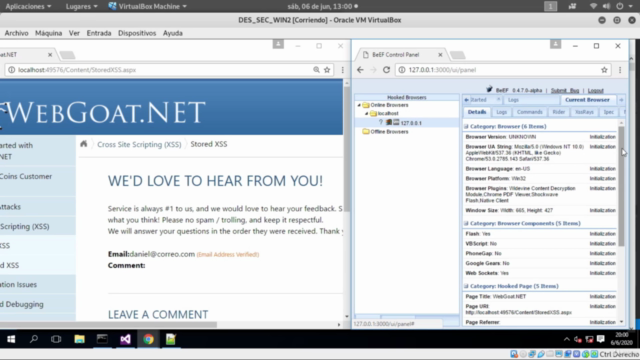This screenshot has width=640, height=360.
Task: Click BeEF address bar 127.0.0.1:3000/ui/panel
Action: pyautogui.click(x=502, y=70)
